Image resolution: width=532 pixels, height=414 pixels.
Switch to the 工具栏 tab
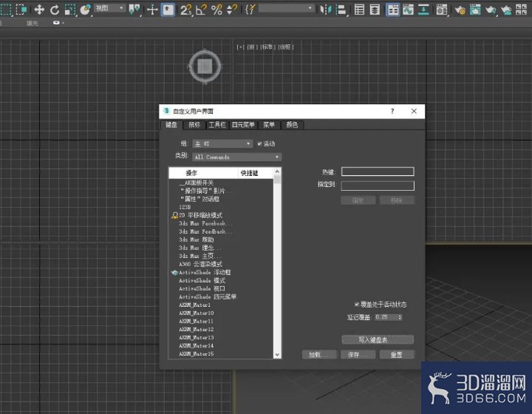coord(217,125)
